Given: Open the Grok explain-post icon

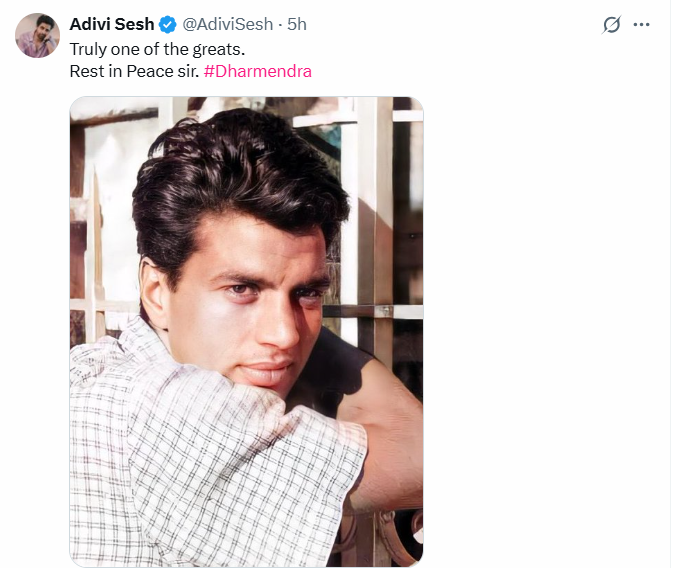Looking at the screenshot, I should pyautogui.click(x=612, y=25).
